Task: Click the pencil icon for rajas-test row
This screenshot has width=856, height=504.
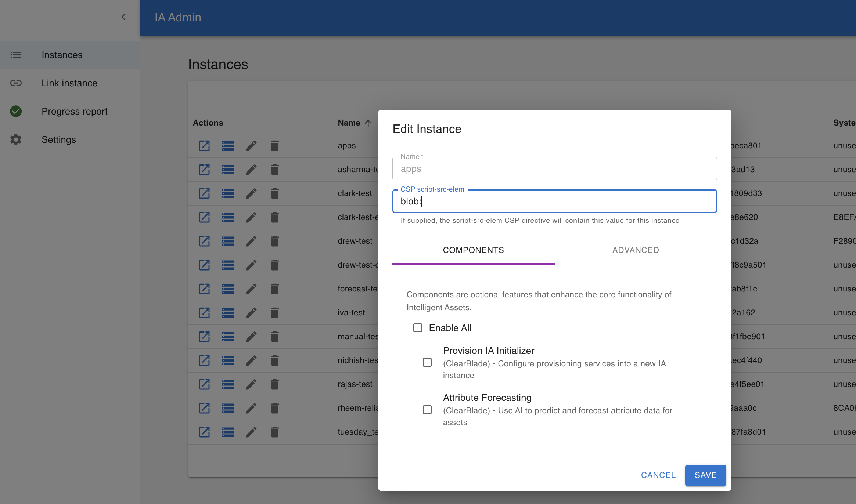Action: point(251,384)
